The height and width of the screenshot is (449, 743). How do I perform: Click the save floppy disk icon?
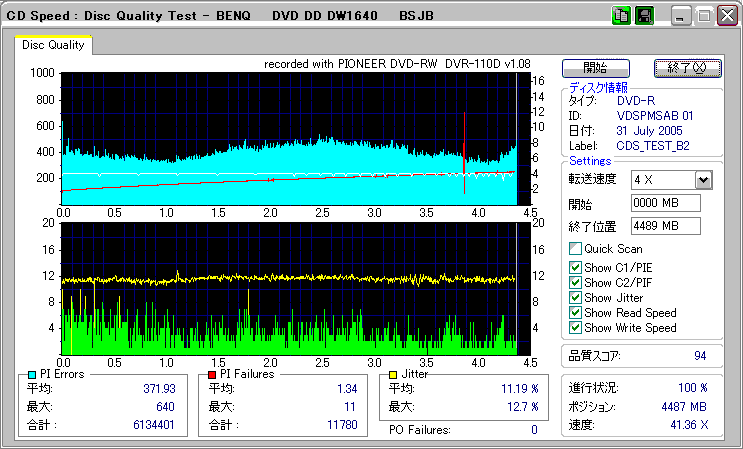tap(644, 16)
